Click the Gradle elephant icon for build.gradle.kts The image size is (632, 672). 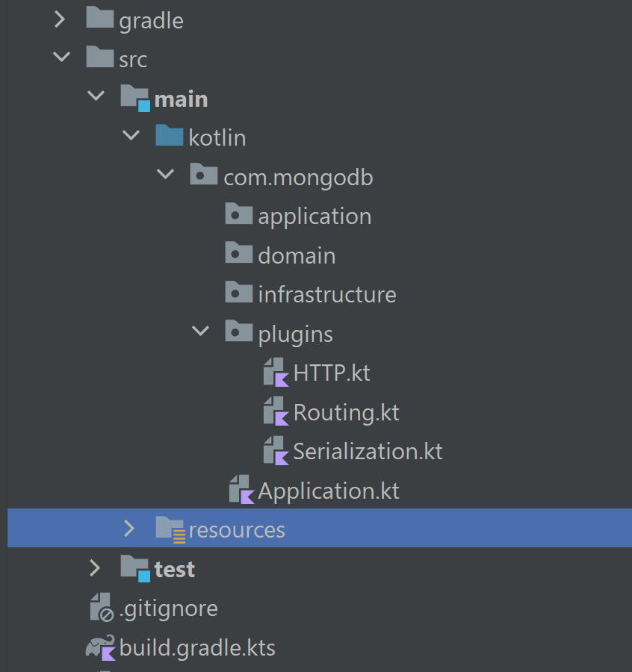[101, 647]
